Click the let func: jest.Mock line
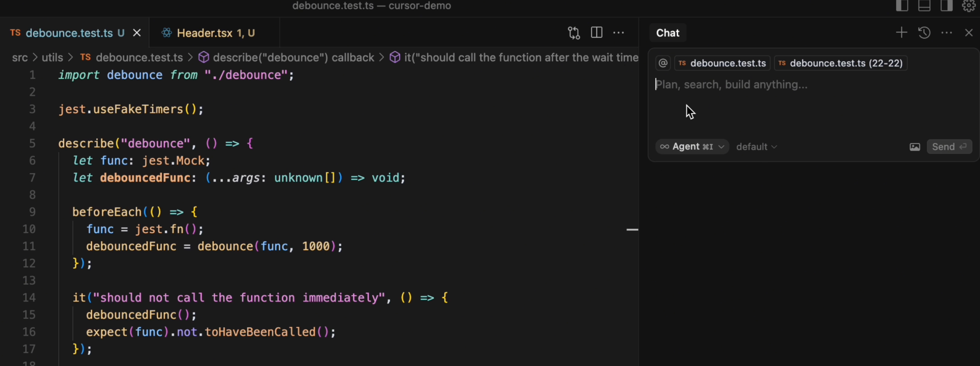The height and width of the screenshot is (366, 980). 141,161
